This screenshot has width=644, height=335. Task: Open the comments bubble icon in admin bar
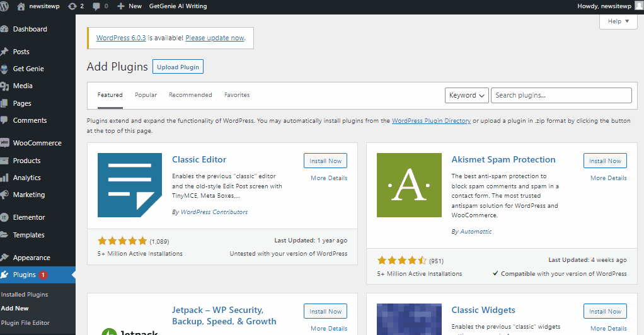pyautogui.click(x=96, y=6)
